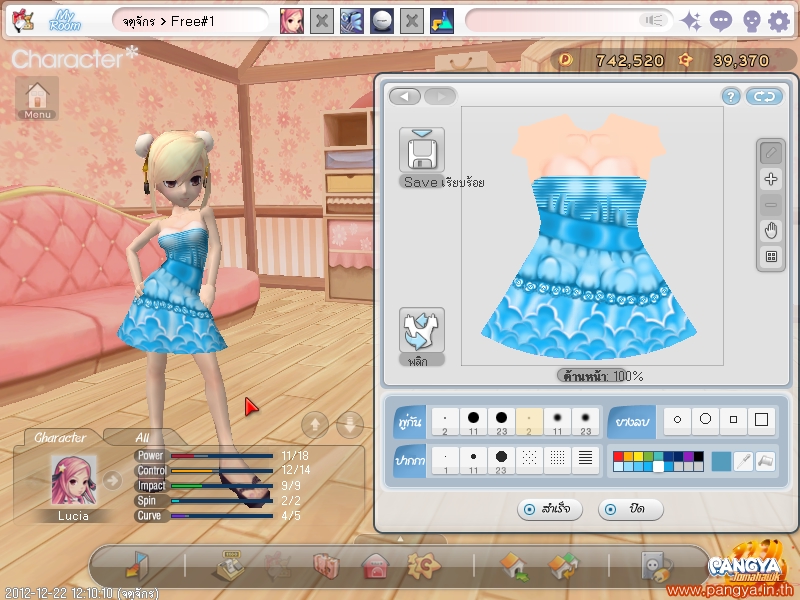This screenshot has height=600, width=800.
Task: Select hard brush size 2
Action: pos(445,422)
